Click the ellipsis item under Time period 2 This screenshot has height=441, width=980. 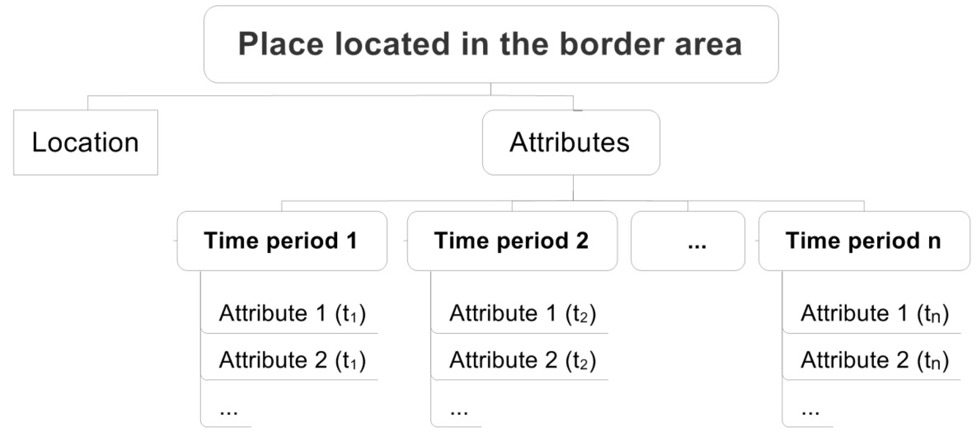(x=459, y=410)
